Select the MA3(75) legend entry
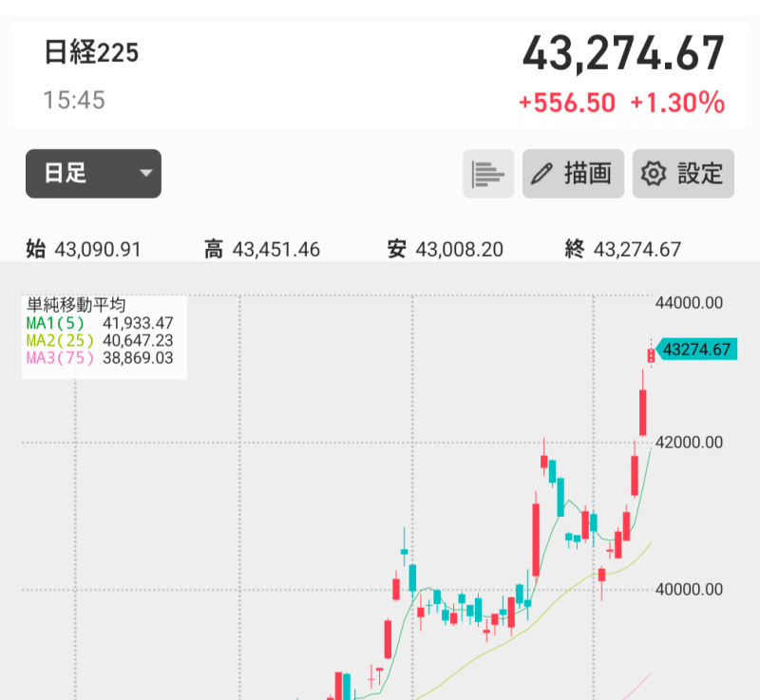The image size is (760, 700). pyautogui.click(x=100, y=357)
